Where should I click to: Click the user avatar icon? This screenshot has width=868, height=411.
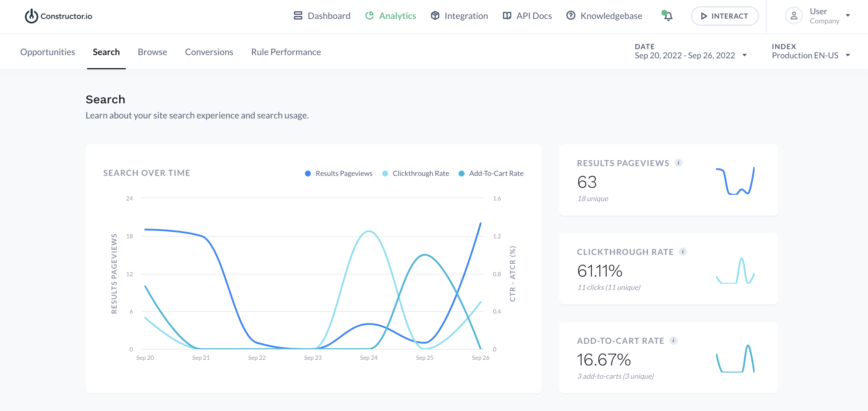(794, 16)
